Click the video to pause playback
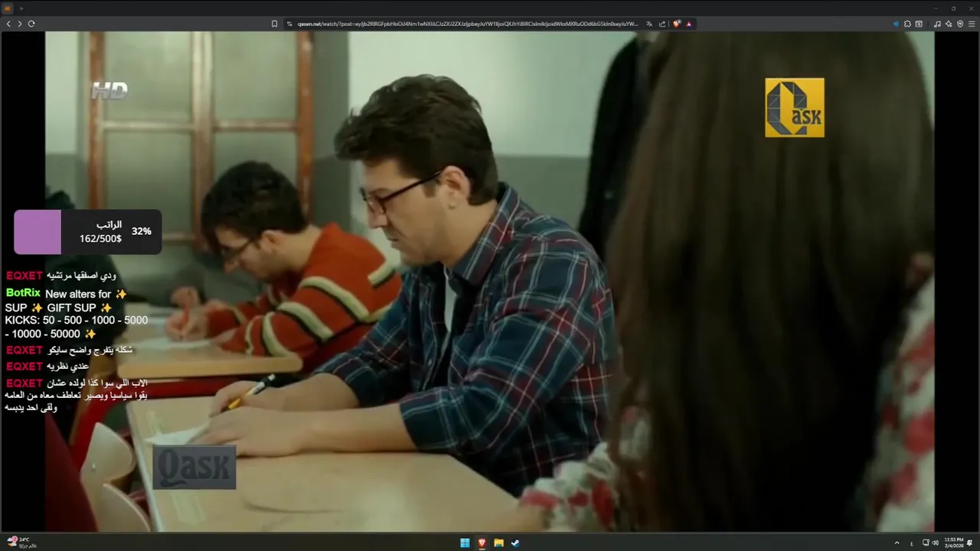Image resolution: width=980 pixels, height=551 pixels. 490,281
